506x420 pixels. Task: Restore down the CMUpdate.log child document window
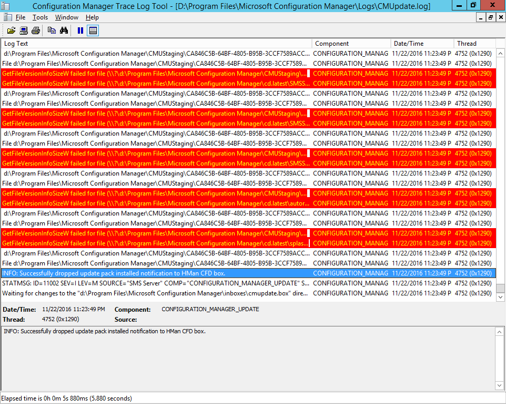(491, 17)
